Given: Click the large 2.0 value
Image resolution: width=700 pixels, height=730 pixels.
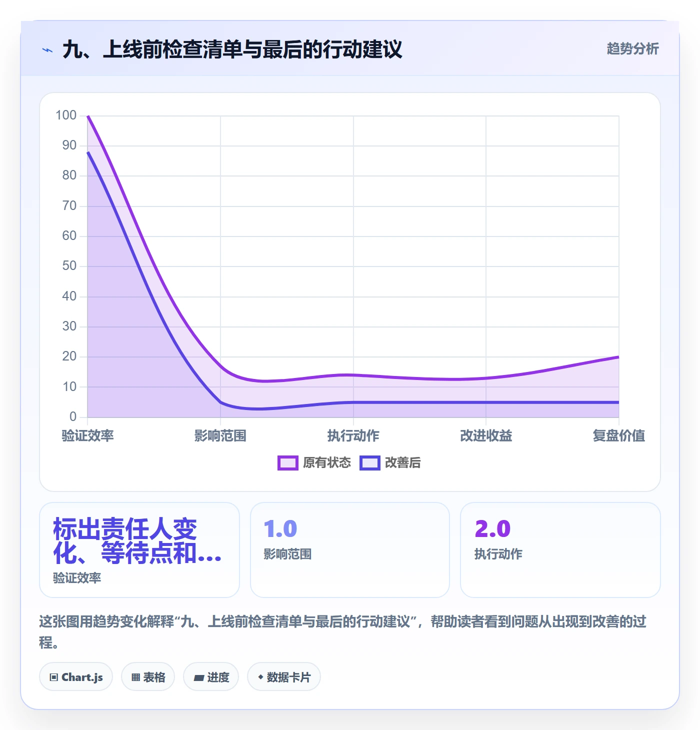Looking at the screenshot, I should point(492,529).
